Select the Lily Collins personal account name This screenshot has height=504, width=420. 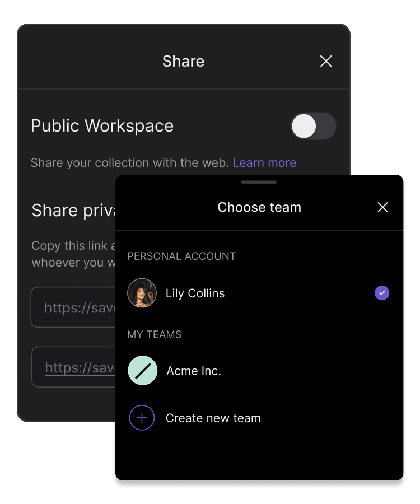tap(195, 293)
